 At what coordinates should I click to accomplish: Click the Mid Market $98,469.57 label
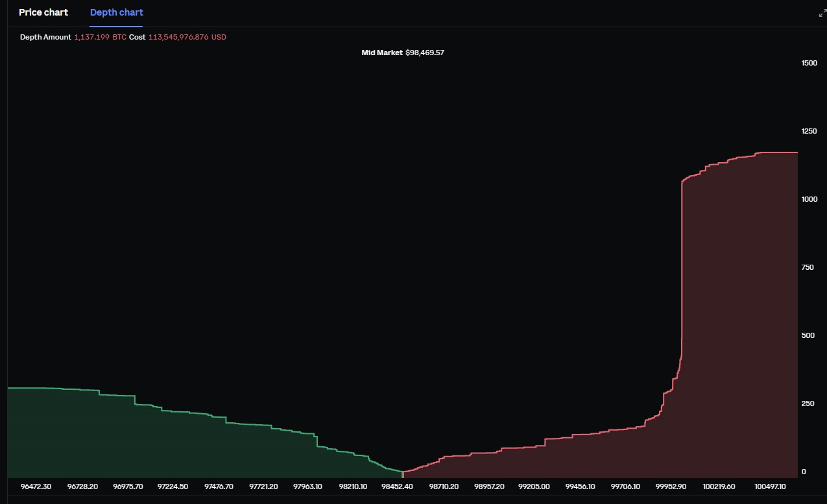[x=402, y=53]
